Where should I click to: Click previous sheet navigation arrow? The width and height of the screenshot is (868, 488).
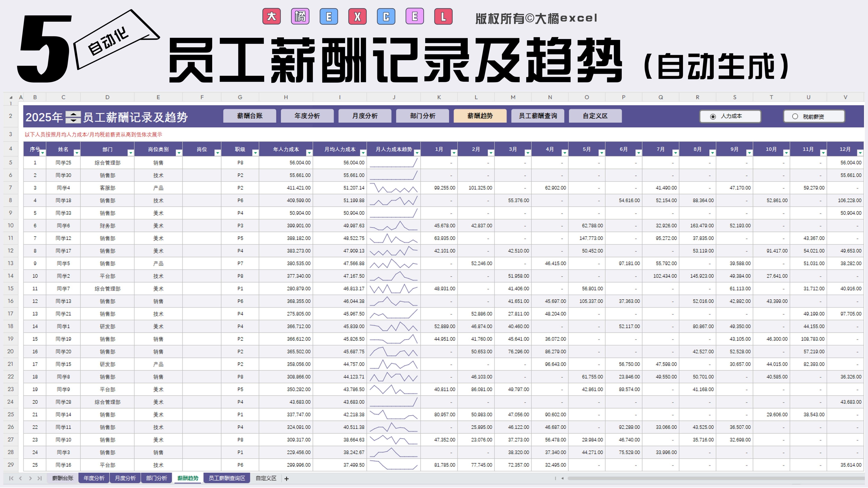click(21, 478)
